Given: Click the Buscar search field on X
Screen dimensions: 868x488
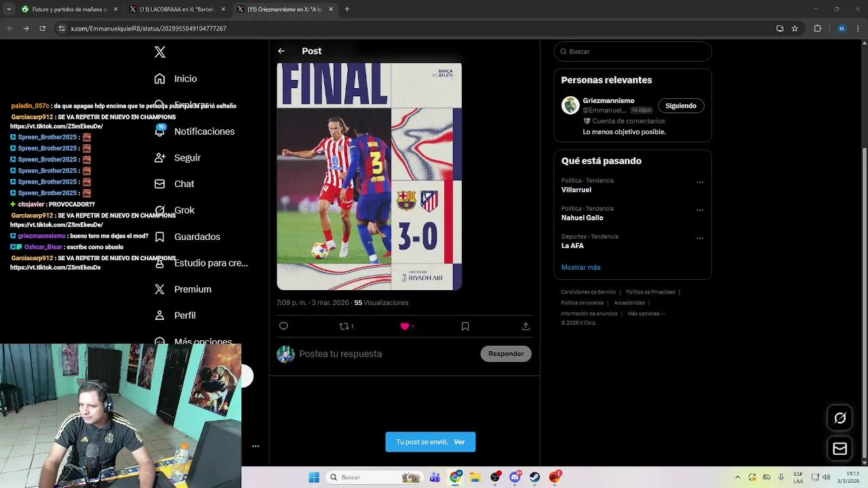Looking at the screenshot, I should tap(633, 52).
